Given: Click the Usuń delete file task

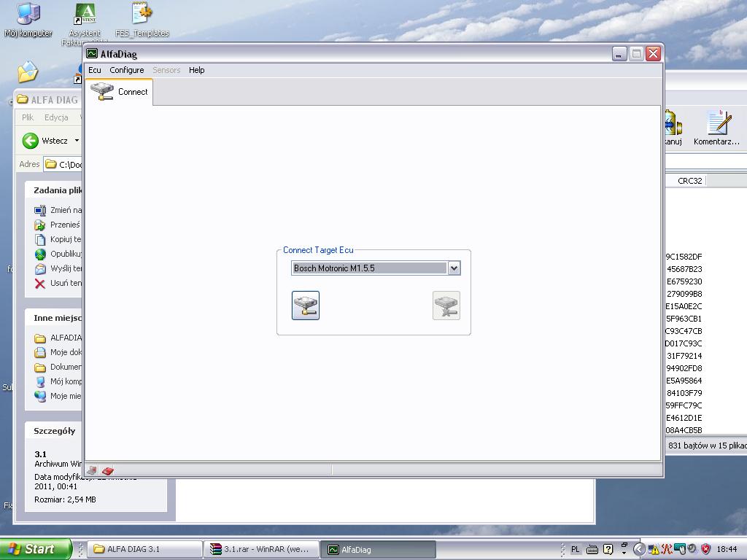Looking at the screenshot, I should [58, 283].
